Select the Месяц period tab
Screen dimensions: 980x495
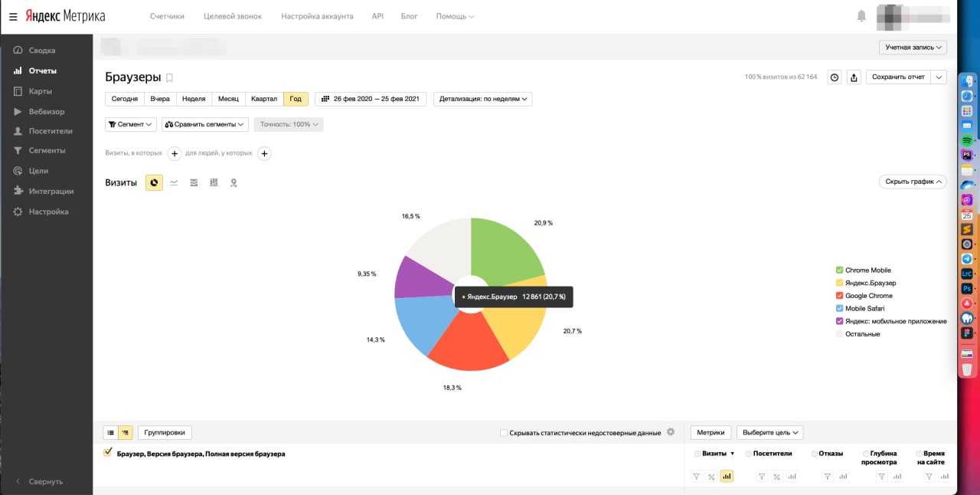(228, 99)
